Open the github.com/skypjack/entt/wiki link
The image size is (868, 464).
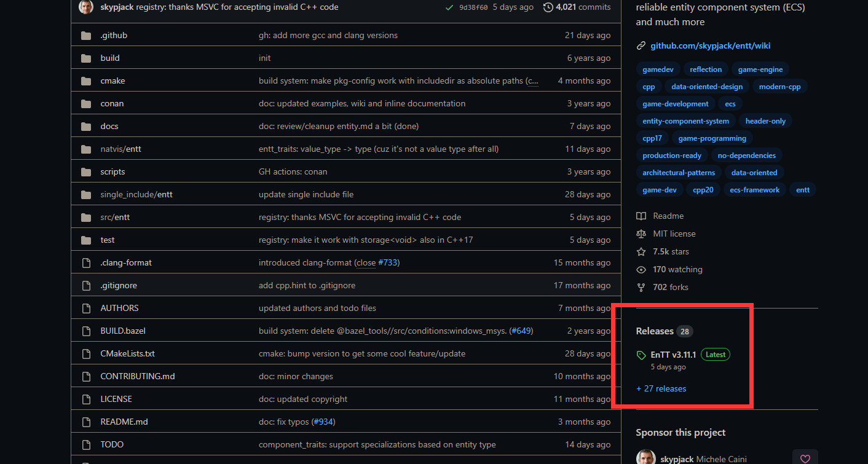pyautogui.click(x=710, y=45)
